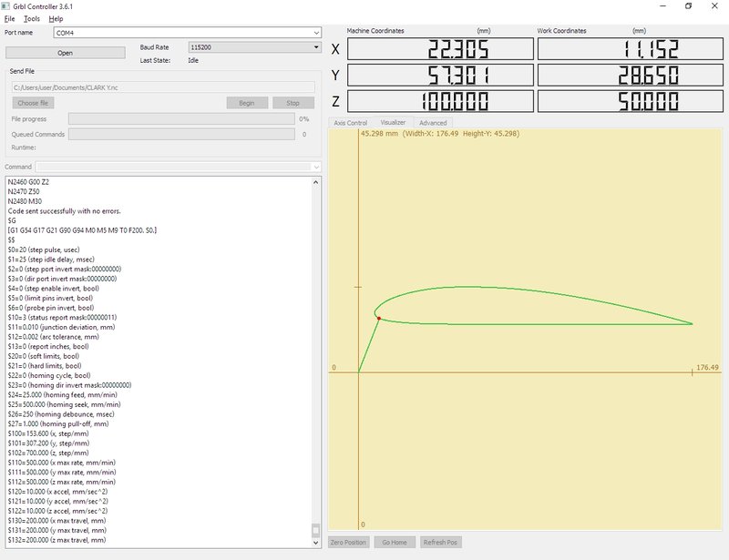Click the "$24=25.000 (homing feed, mm/min)" line
This screenshot has height=560, width=729.
62,395
